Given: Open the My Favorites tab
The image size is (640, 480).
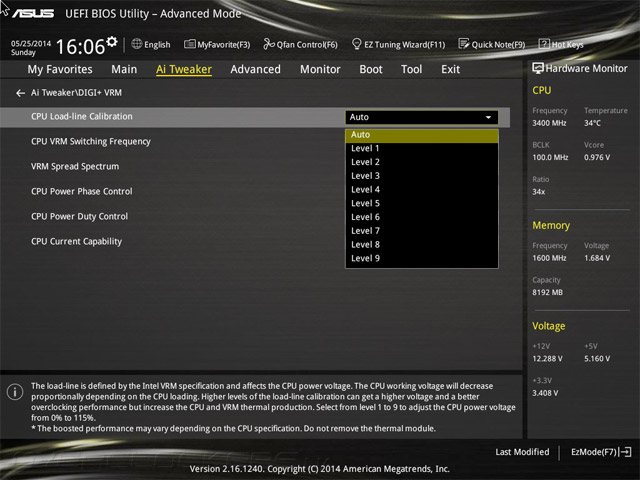Looking at the screenshot, I should [x=60, y=69].
